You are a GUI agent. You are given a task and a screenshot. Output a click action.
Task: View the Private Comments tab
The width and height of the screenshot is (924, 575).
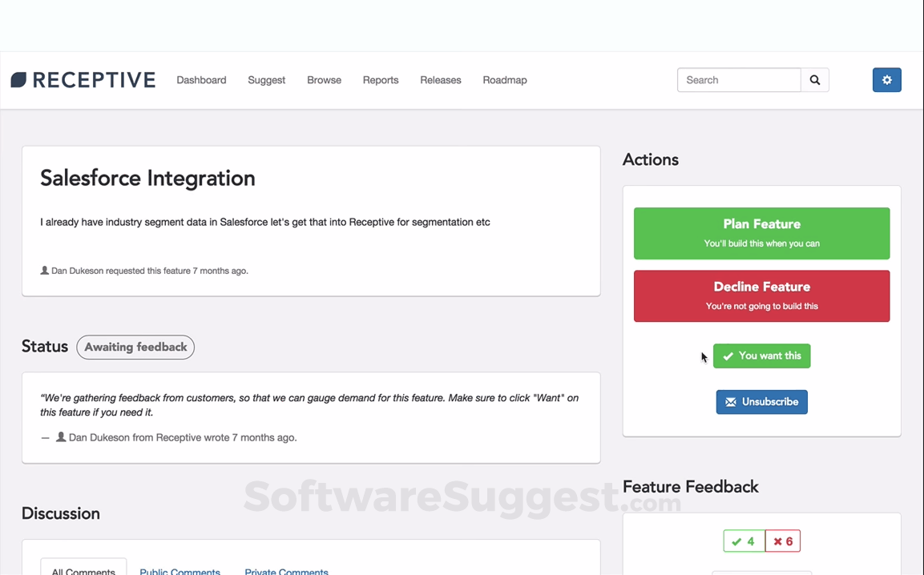286,569
